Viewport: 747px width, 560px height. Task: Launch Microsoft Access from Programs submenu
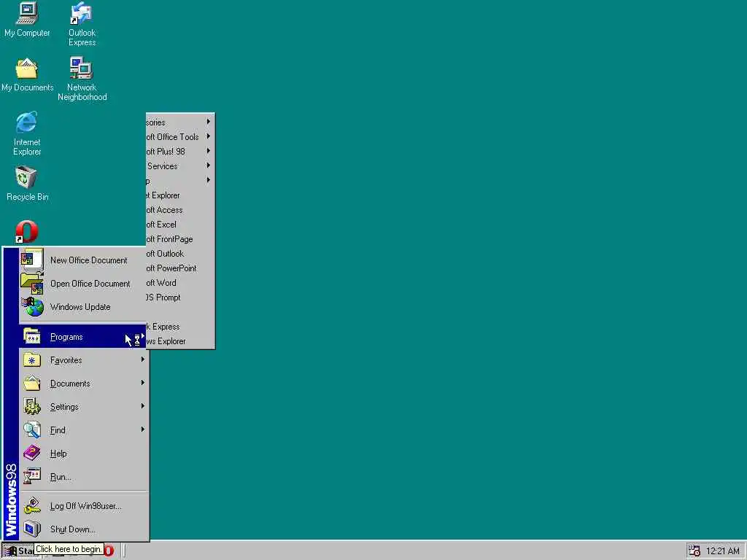(180, 210)
